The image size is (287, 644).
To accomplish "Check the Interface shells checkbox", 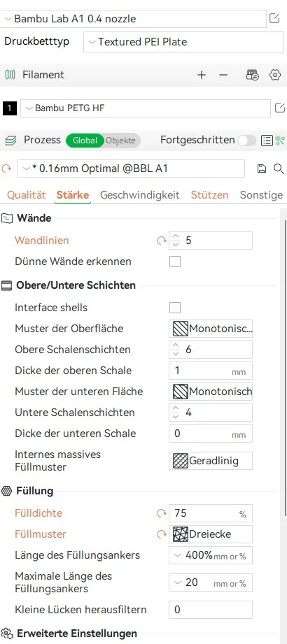I will click(x=175, y=308).
